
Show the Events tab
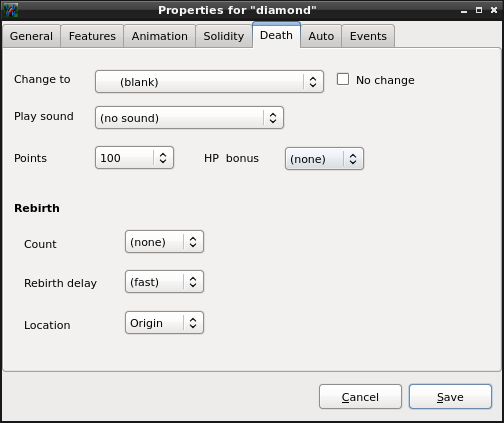tap(368, 36)
